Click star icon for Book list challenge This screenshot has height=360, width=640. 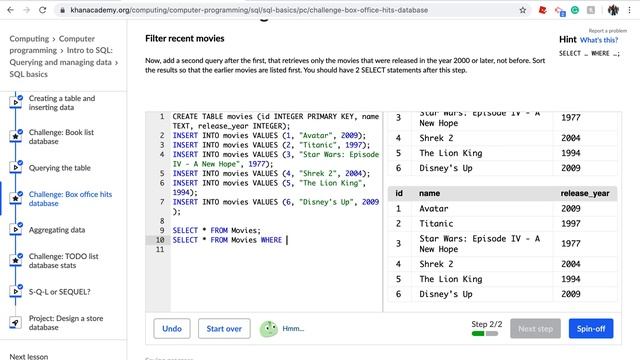16,136
